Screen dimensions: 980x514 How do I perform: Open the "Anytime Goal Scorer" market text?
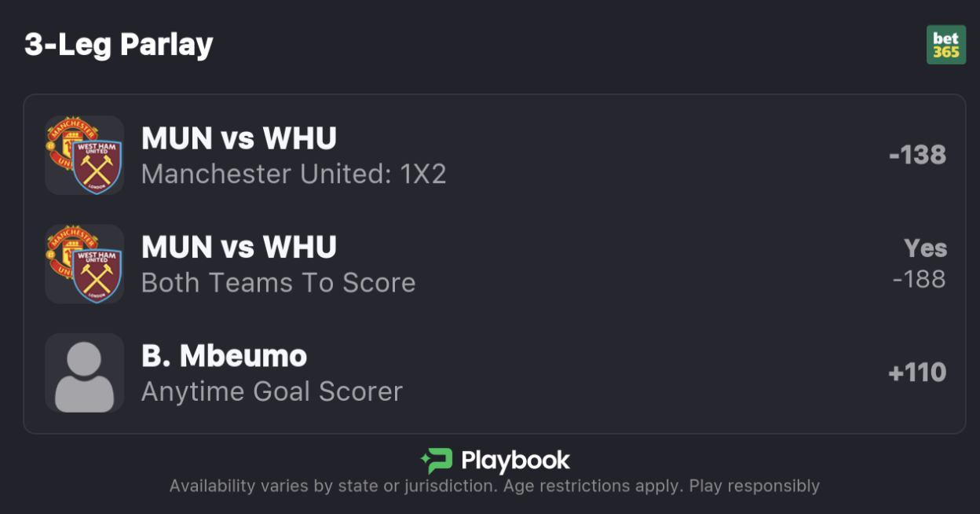(272, 391)
